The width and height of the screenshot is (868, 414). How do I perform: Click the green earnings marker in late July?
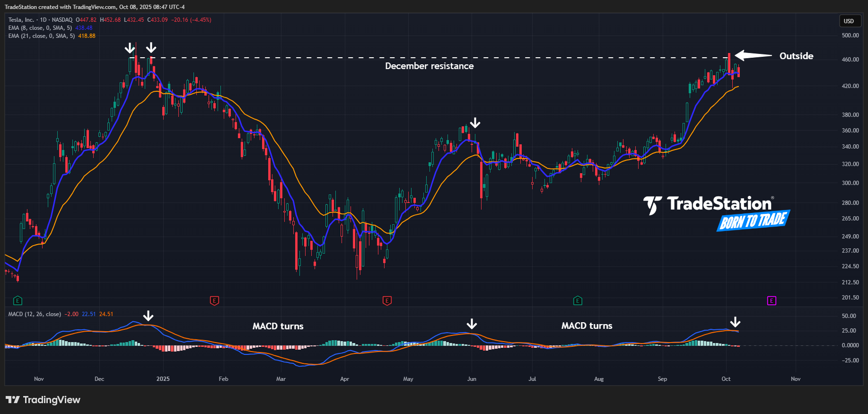pos(578,300)
